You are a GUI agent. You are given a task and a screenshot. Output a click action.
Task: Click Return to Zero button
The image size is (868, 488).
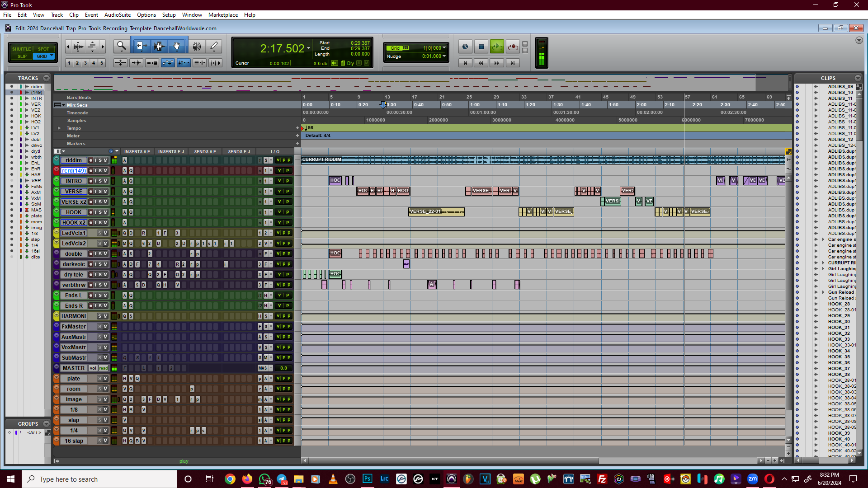[465, 63]
